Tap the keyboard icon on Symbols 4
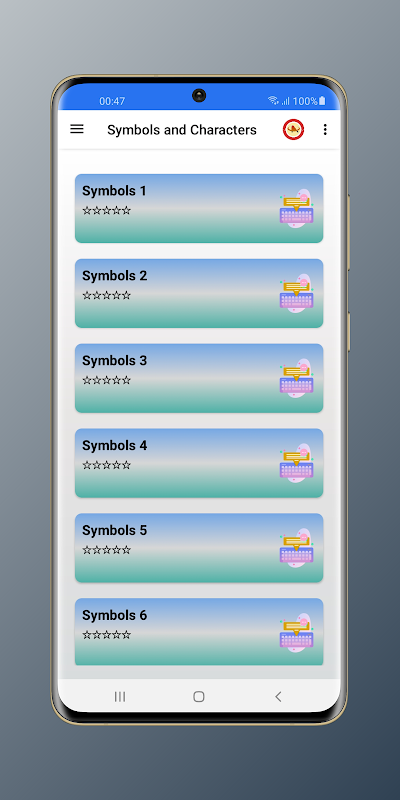This screenshot has width=400, height=800. 296,464
